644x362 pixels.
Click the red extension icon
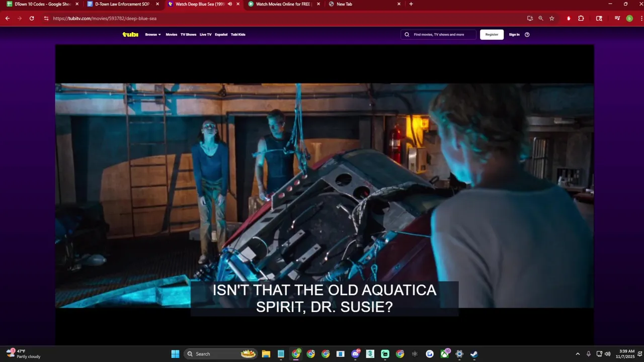[x=569, y=18]
